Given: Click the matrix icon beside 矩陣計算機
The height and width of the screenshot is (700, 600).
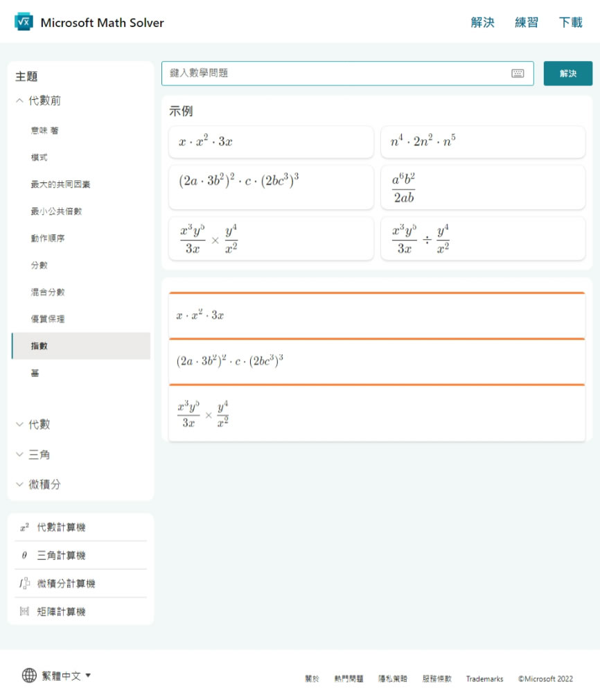Looking at the screenshot, I should 24,611.
